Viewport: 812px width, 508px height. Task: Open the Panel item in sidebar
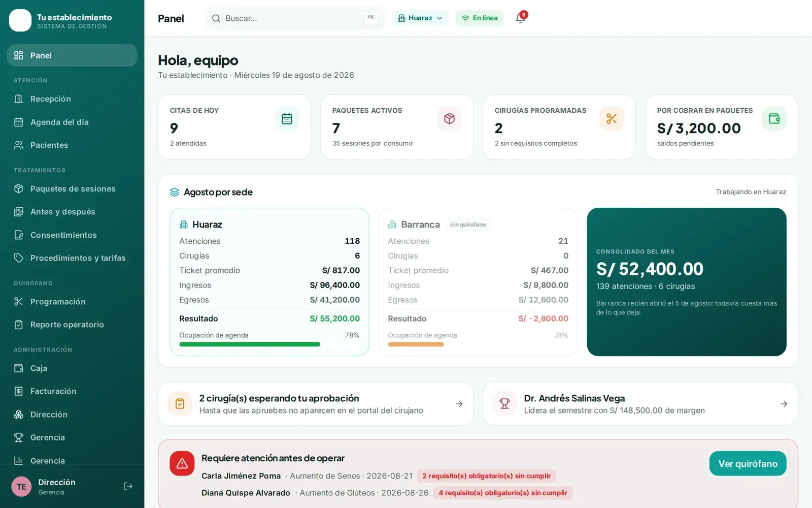coord(72,55)
